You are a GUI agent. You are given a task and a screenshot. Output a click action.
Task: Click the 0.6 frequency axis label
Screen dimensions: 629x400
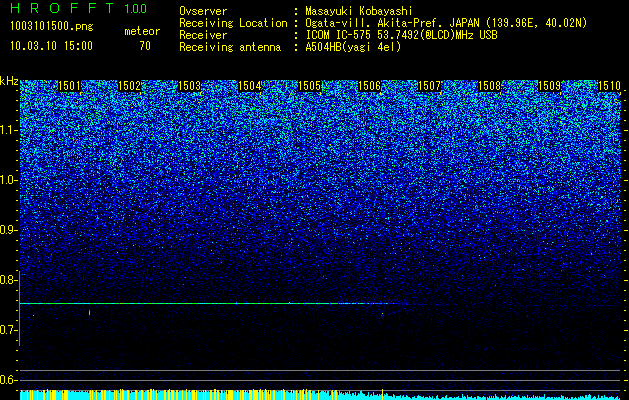pos(8,380)
